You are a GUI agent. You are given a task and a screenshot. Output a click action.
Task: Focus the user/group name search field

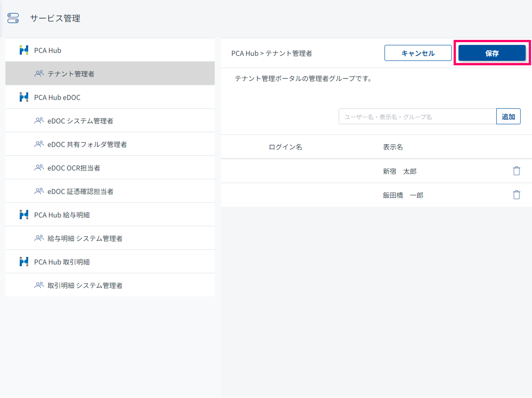[x=417, y=117]
